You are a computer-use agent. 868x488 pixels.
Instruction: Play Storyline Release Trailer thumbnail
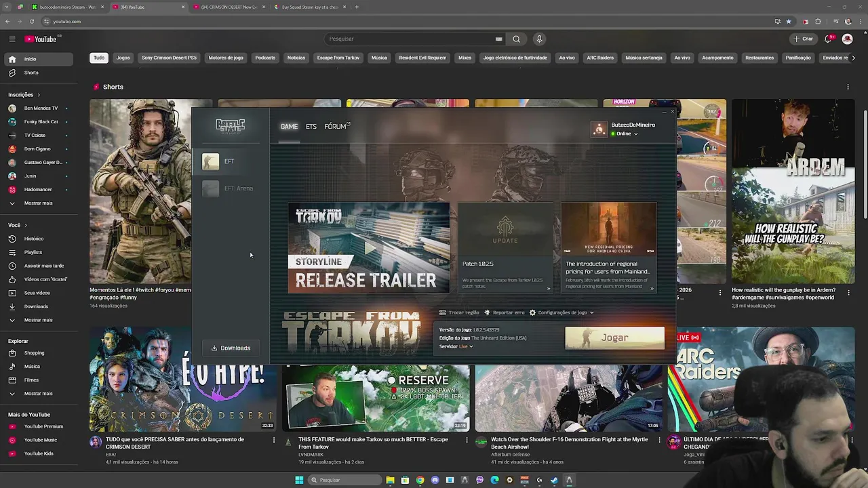369,247
